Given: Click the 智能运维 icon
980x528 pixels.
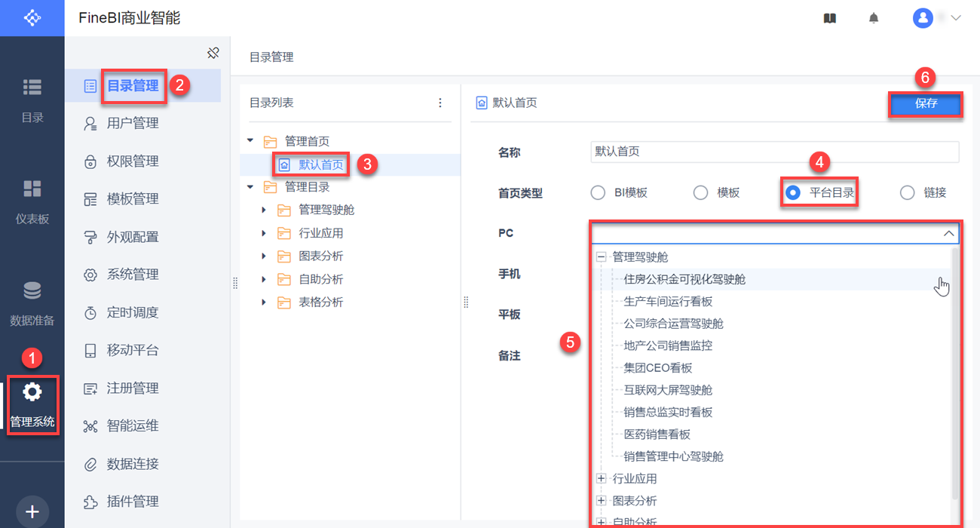Looking at the screenshot, I should 90,426.
